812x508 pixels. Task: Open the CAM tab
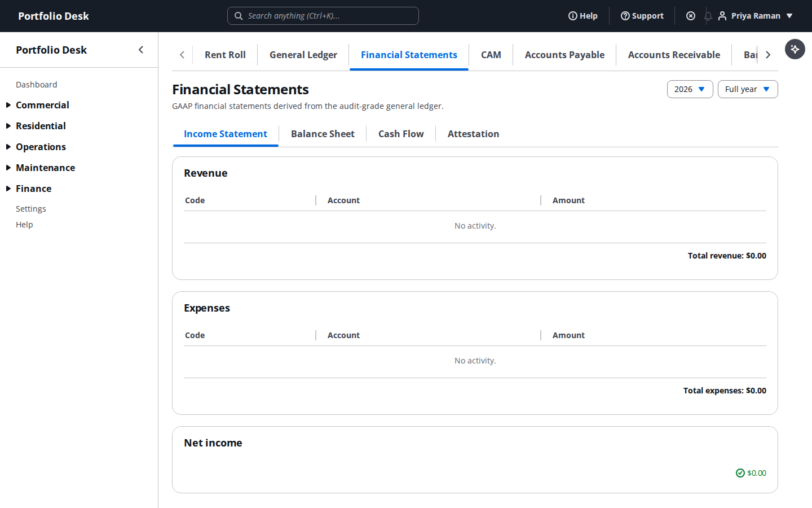click(x=491, y=55)
